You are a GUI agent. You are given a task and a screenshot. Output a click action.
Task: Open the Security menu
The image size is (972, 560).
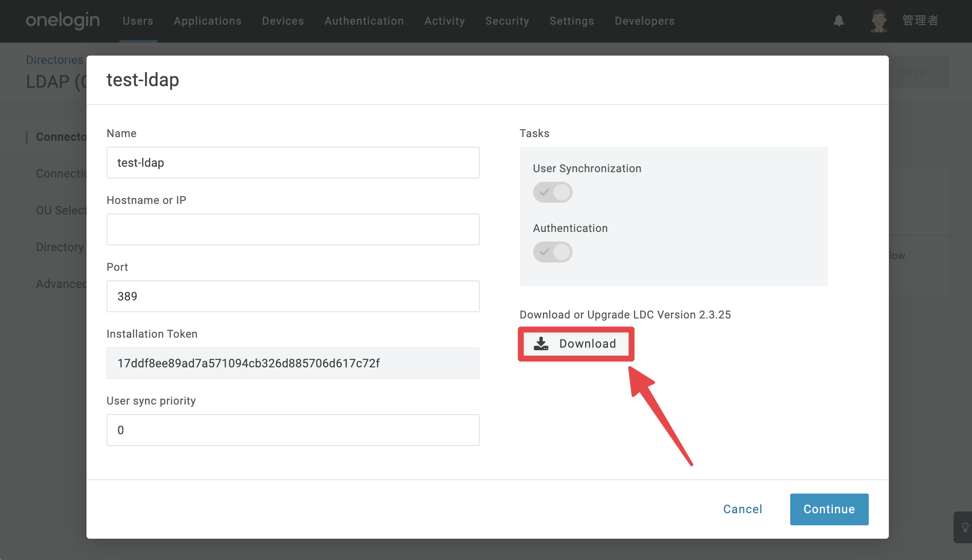(507, 21)
